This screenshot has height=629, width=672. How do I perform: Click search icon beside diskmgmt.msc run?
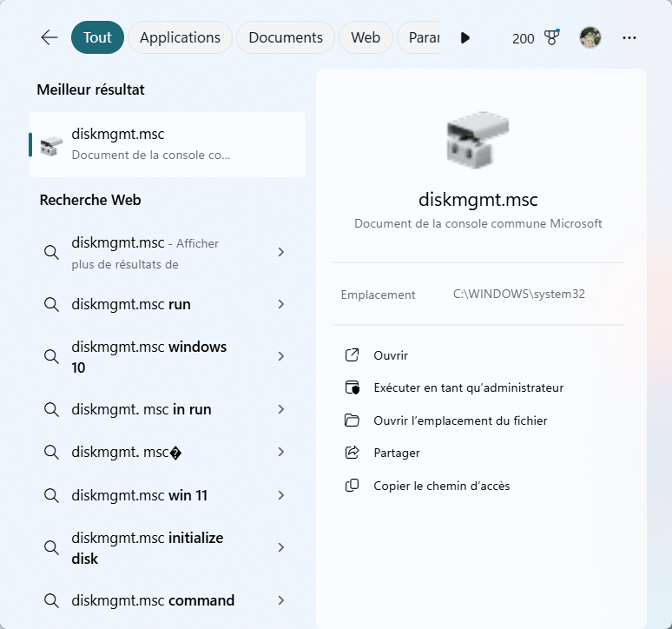pos(51,304)
